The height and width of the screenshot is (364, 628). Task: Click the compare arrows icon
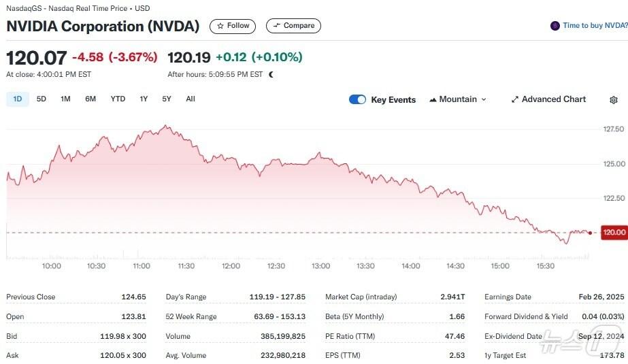point(276,26)
